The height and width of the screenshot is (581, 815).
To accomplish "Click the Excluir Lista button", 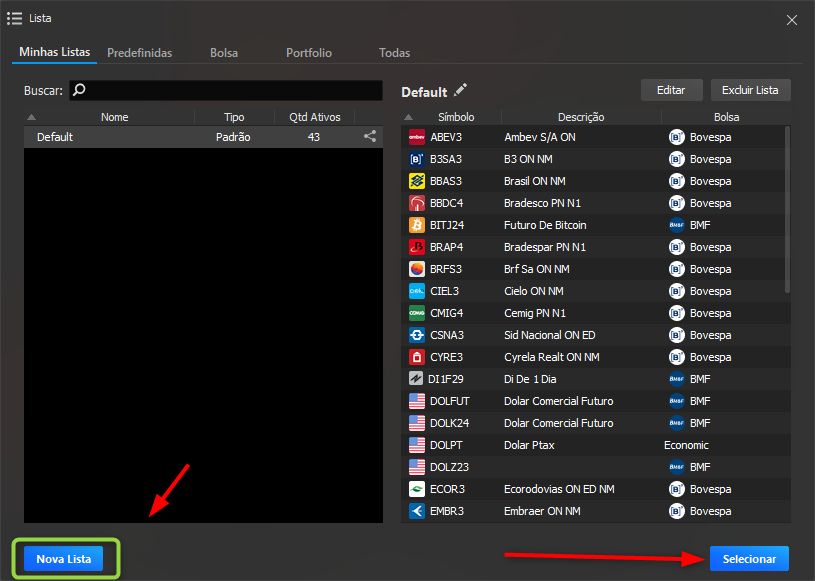I will pos(750,90).
